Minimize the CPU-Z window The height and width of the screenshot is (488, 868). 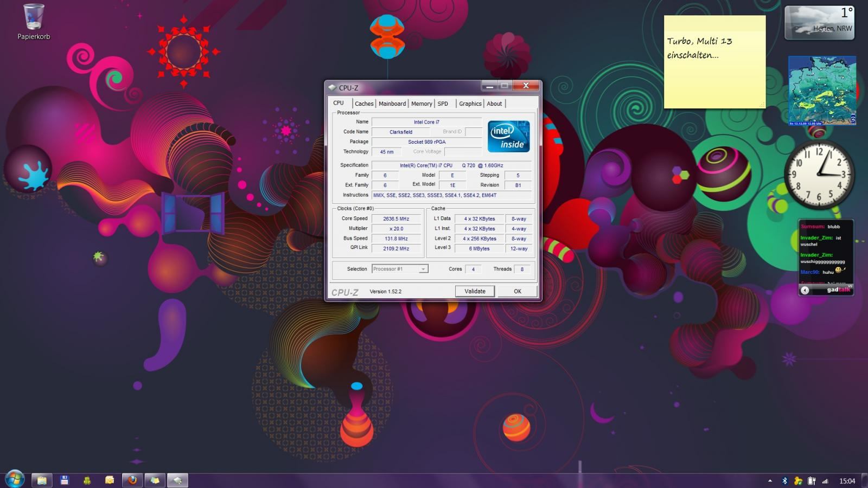point(489,86)
